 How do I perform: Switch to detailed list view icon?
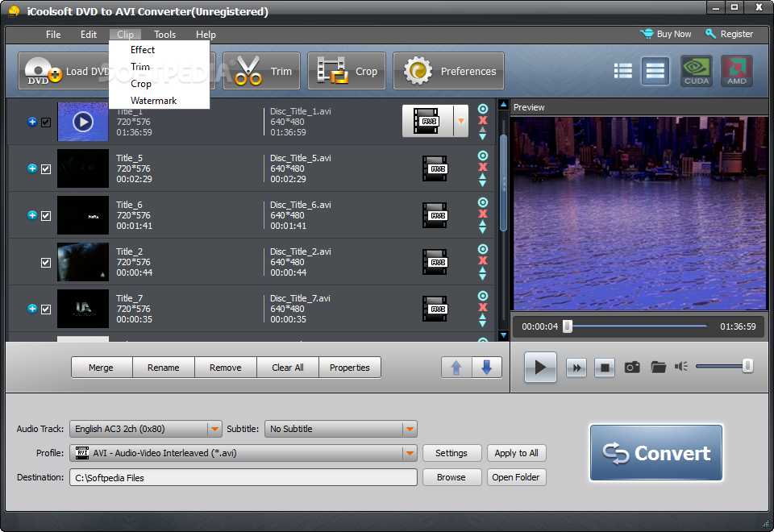(623, 71)
